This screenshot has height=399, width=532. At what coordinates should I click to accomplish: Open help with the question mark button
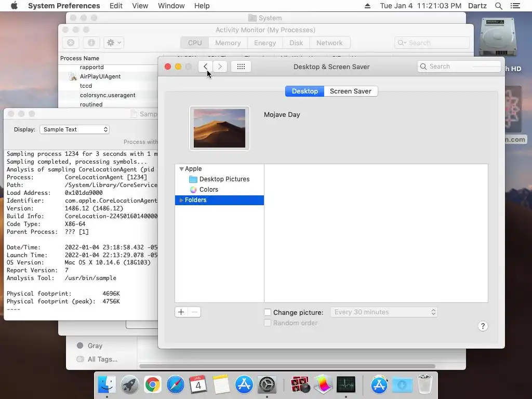click(483, 326)
